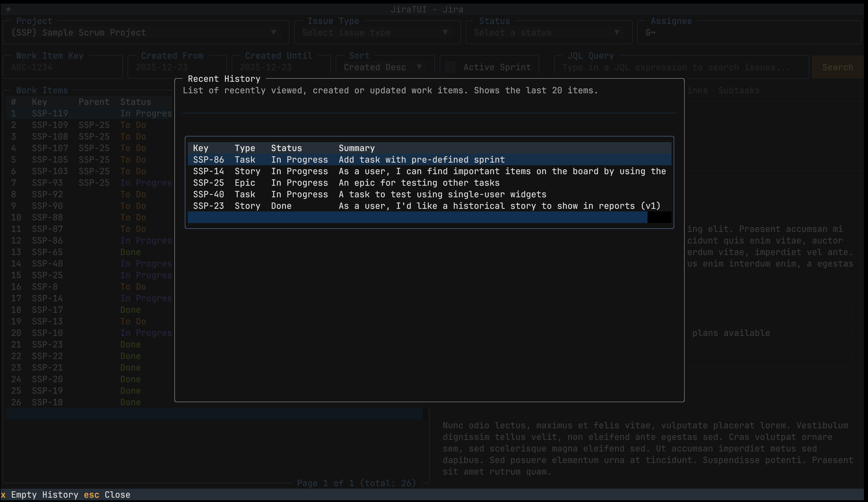Click the Page 1 of 1 total label

pyautogui.click(x=357, y=483)
